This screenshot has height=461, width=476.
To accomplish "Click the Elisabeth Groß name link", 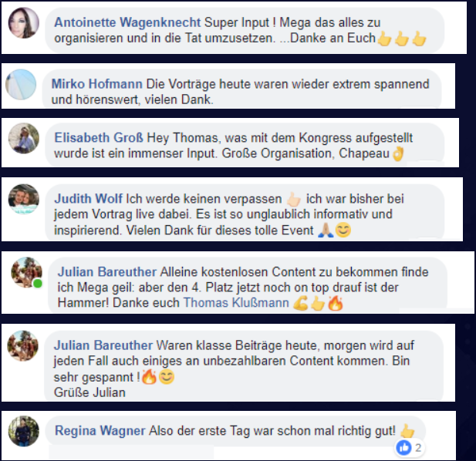I will (x=99, y=138).
